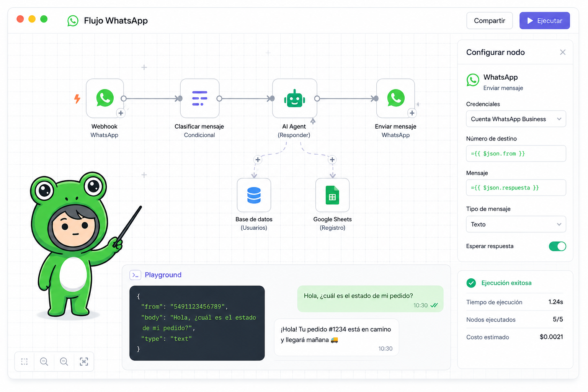Click plus connector above Base de datos
This screenshot has height=392, width=588.
point(258,160)
